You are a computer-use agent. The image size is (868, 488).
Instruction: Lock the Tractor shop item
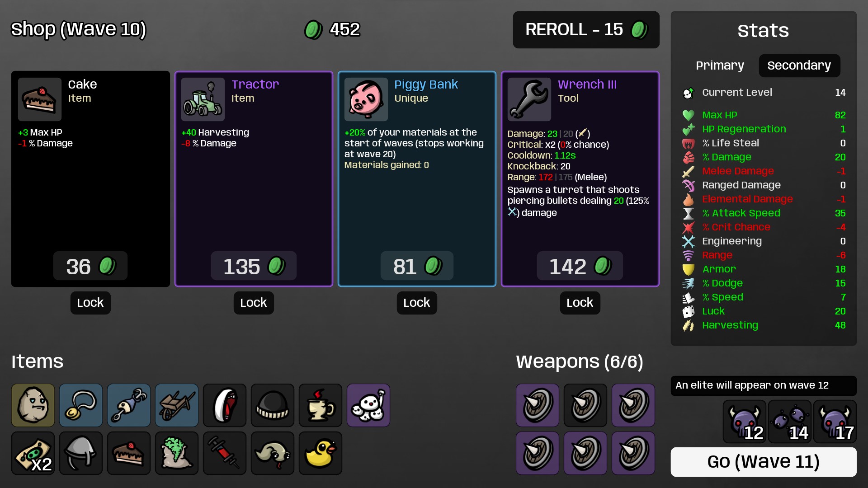[254, 303]
